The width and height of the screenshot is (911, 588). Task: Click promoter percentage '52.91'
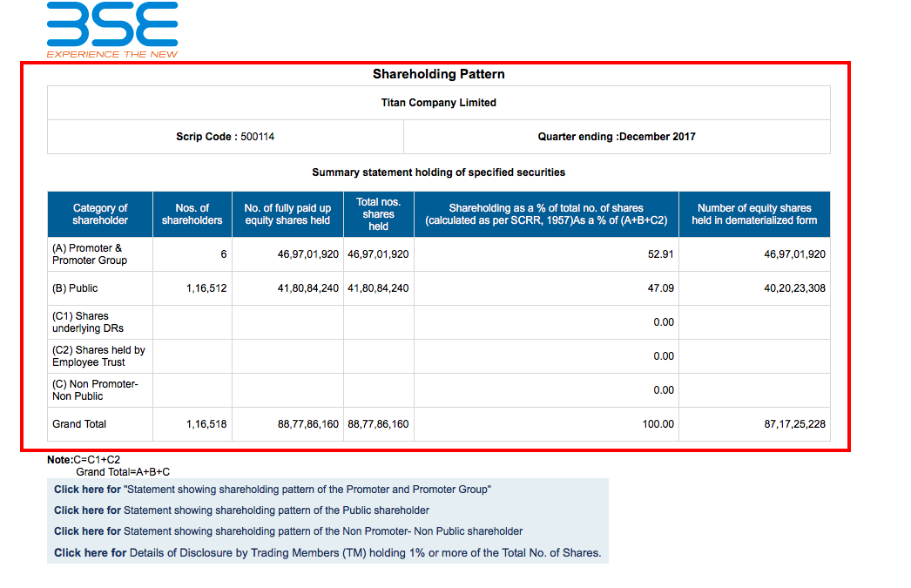(x=660, y=253)
